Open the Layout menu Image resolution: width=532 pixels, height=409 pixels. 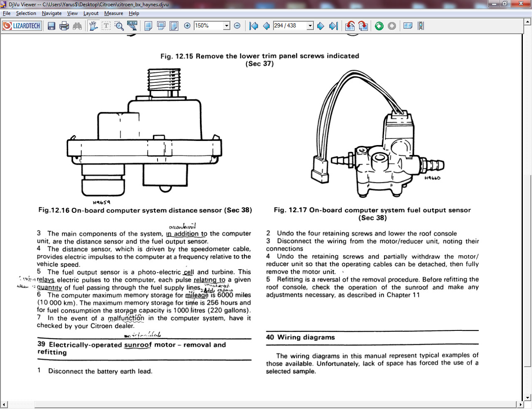pyautogui.click(x=91, y=13)
